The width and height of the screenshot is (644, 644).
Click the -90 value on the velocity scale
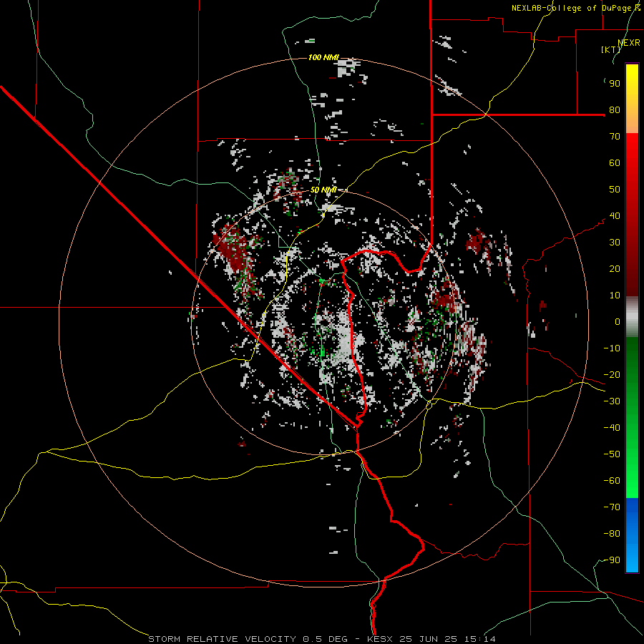(612, 560)
